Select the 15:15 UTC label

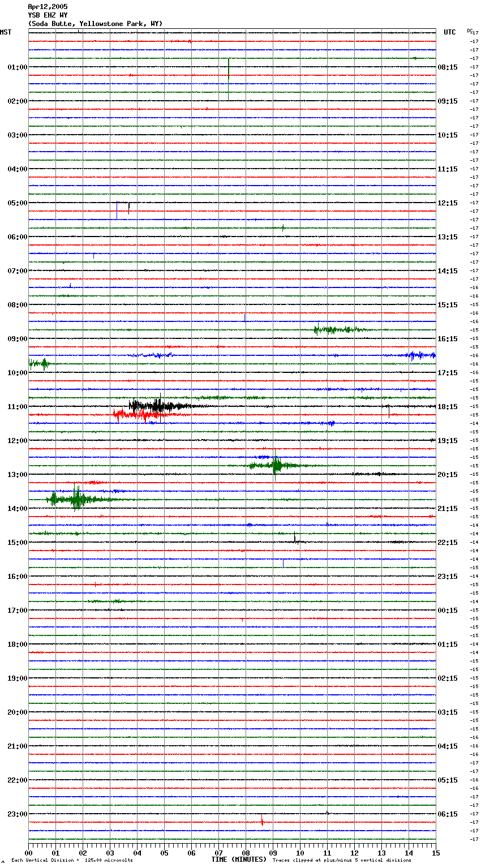coord(448,305)
